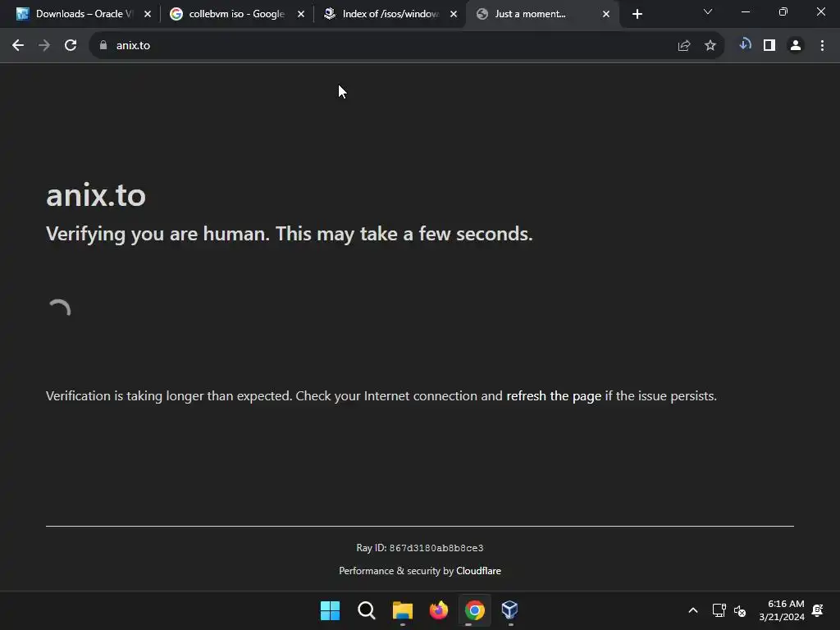This screenshot has width=840, height=630.
Task: Reload the anix.to page
Action: tap(71, 46)
